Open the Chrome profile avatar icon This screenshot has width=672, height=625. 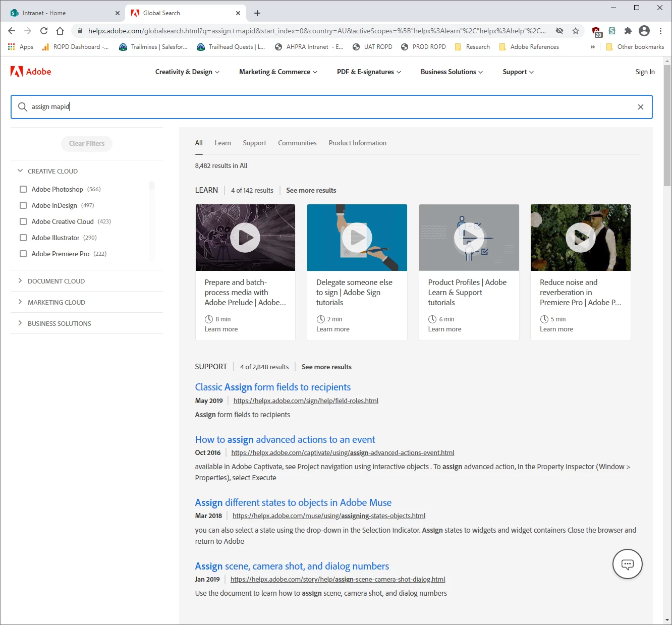click(644, 31)
